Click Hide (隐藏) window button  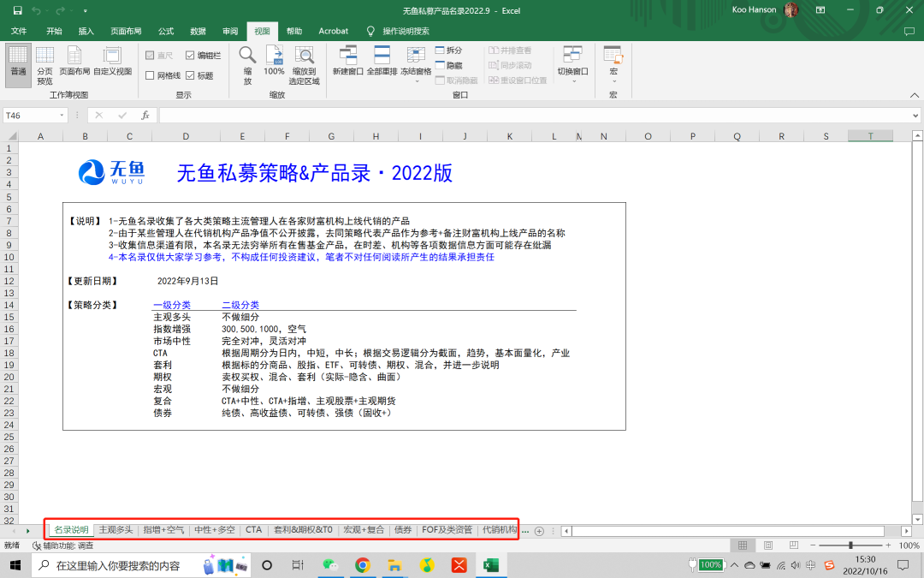(x=449, y=65)
